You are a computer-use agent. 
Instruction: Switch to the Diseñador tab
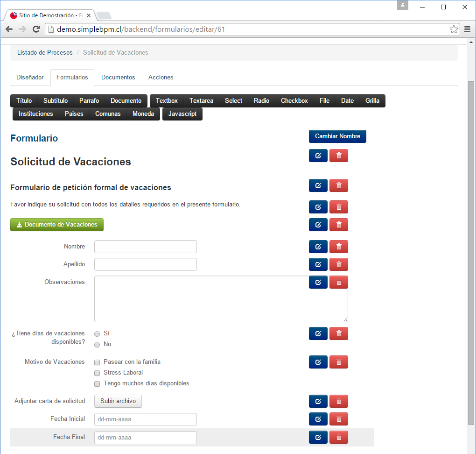(x=30, y=77)
